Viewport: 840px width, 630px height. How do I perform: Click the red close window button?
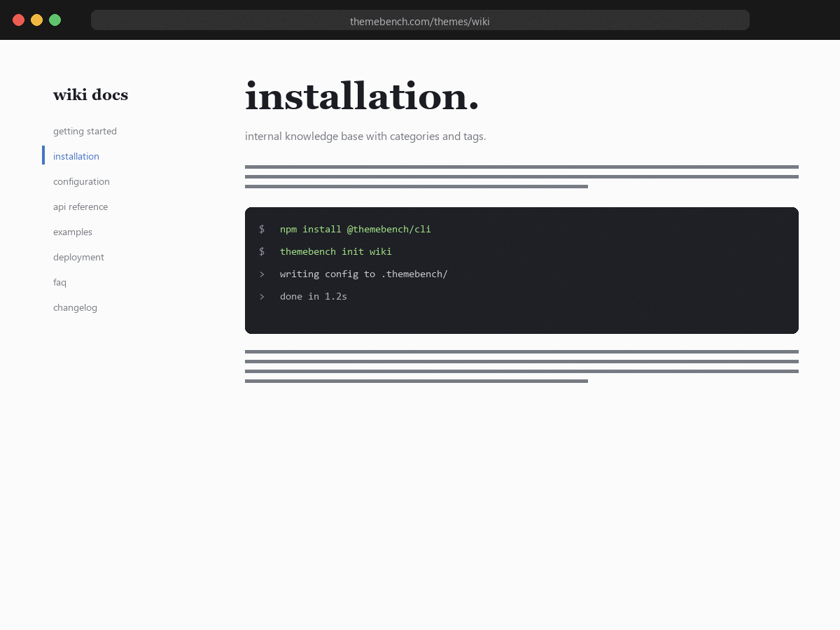coord(19,20)
